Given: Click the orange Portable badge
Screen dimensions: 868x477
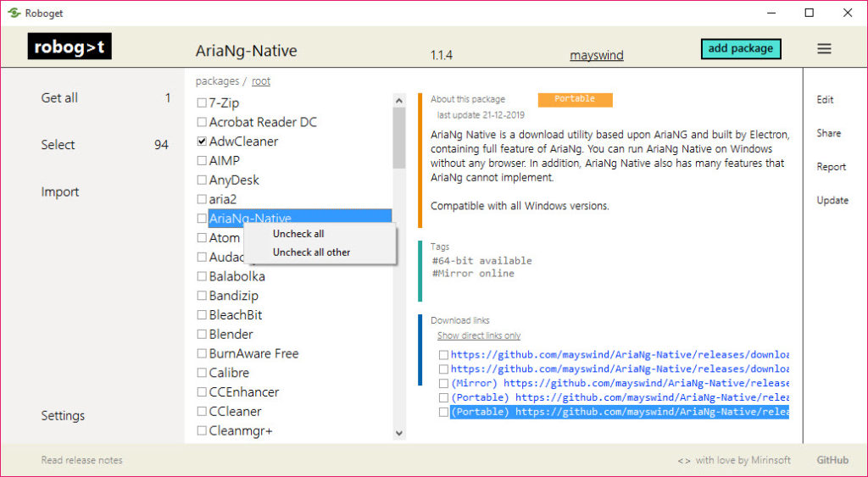Looking at the screenshot, I should point(576,100).
